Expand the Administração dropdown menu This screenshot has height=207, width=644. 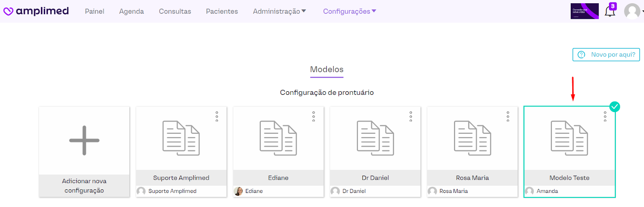(279, 11)
